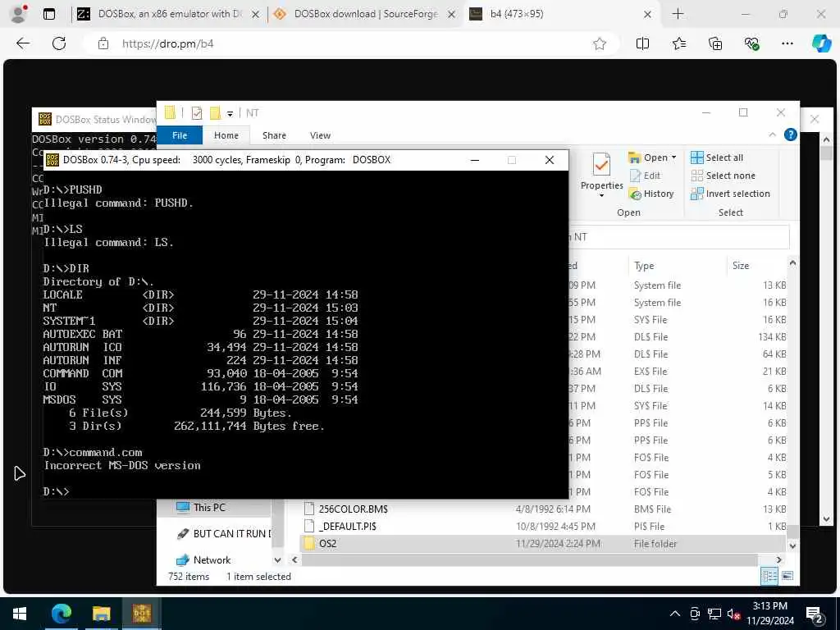Select Network in navigation pane
This screenshot has height=630, width=840.
212,559
